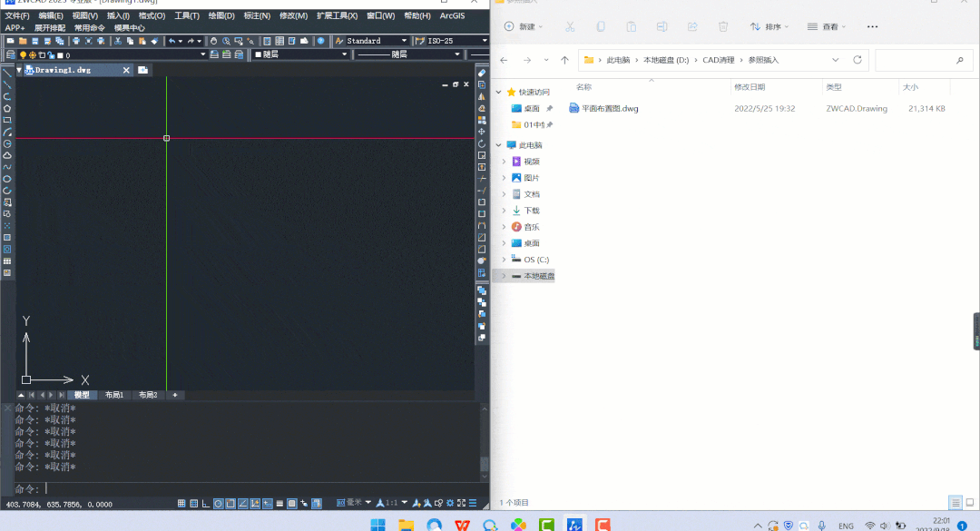Click the 查看 view button in Explorer
This screenshot has height=531, width=980.
tap(826, 26)
